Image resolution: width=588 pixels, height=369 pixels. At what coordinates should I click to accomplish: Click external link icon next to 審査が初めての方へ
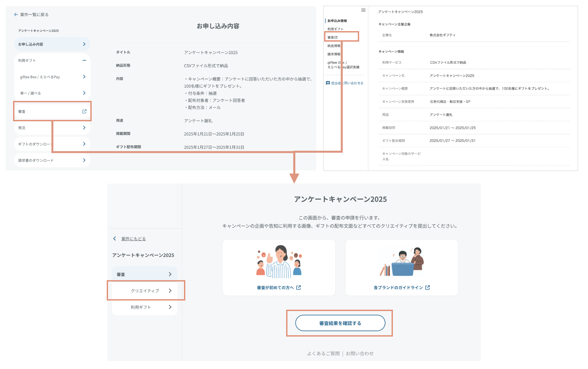click(298, 287)
